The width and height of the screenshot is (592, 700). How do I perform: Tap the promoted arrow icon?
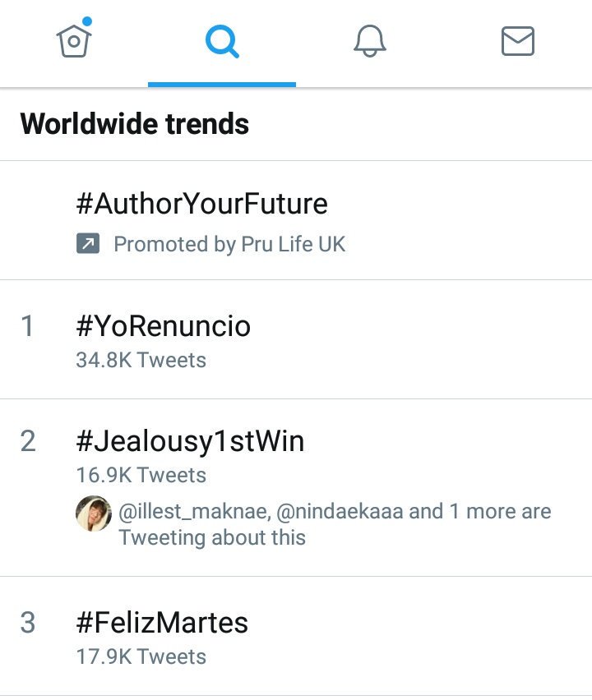pyautogui.click(x=88, y=244)
